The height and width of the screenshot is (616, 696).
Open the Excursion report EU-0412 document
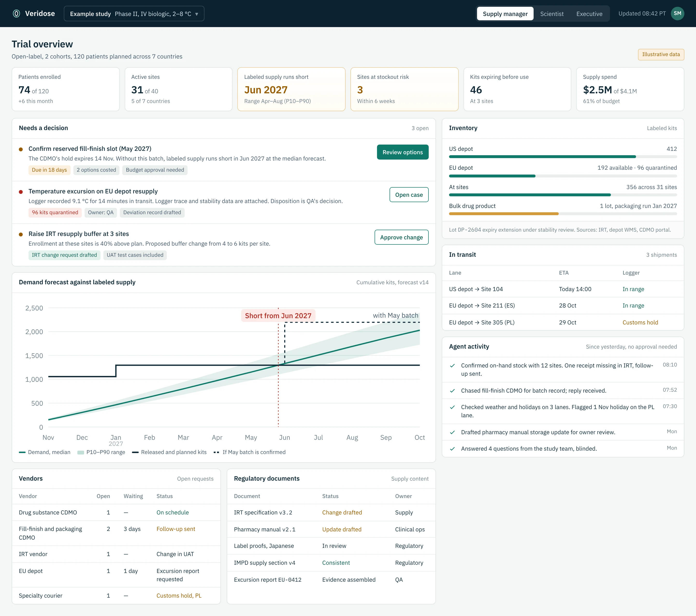pyautogui.click(x=268, y=579)
